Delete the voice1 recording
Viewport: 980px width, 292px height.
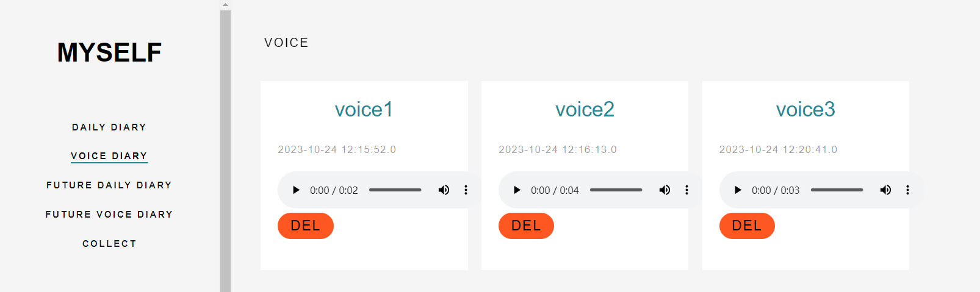click(305, 226)
